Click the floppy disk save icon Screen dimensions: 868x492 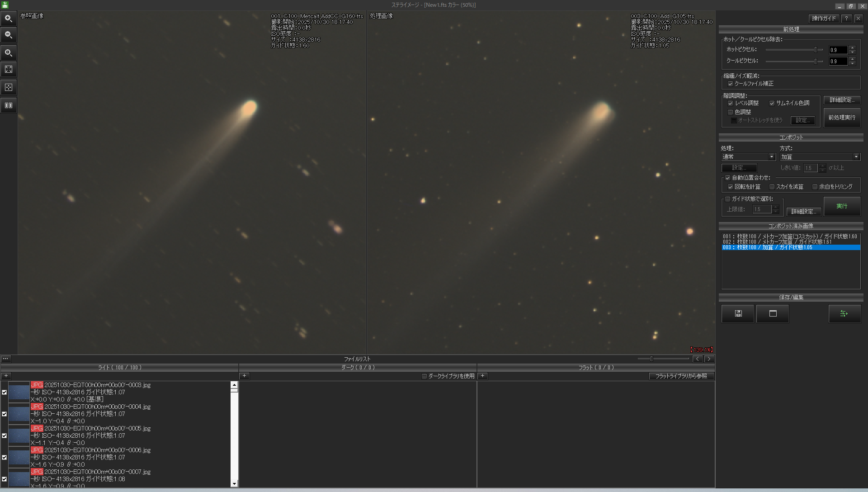pyautogui.click(x=738, y=313)
